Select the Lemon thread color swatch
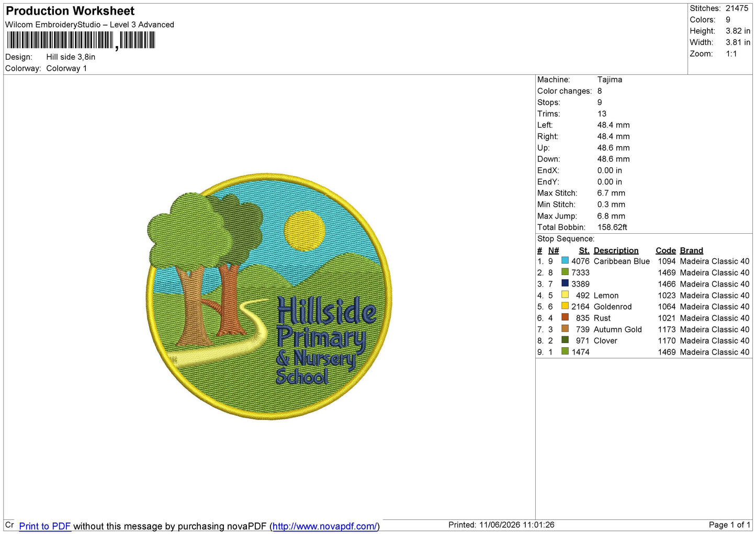Screen dimensions: 756x534 pos(565,295)
